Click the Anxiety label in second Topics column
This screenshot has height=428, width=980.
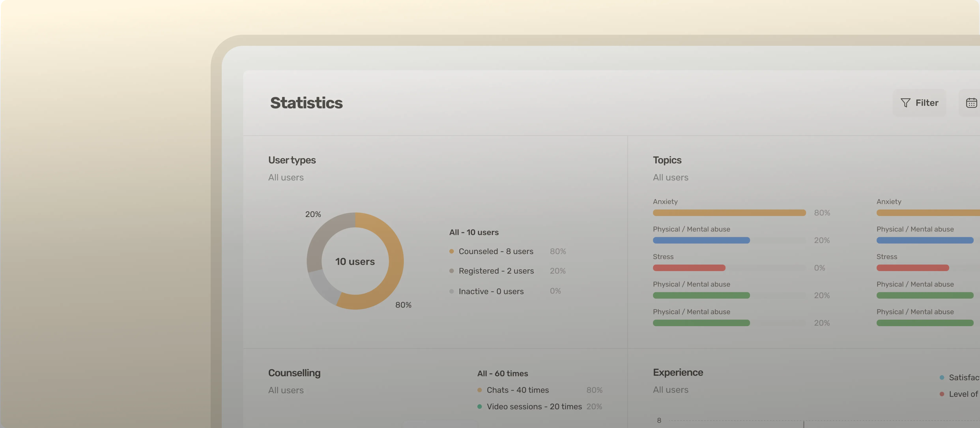889,201
